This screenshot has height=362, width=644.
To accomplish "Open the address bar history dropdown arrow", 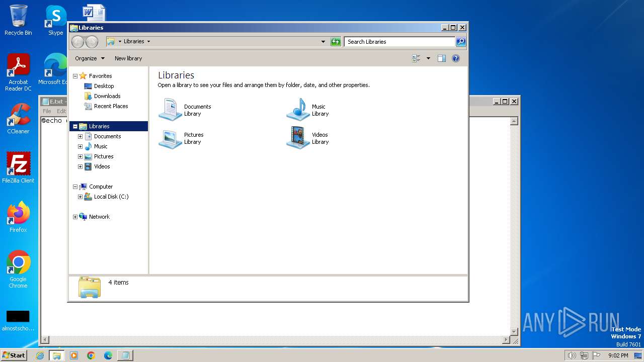I will point(323,42).
